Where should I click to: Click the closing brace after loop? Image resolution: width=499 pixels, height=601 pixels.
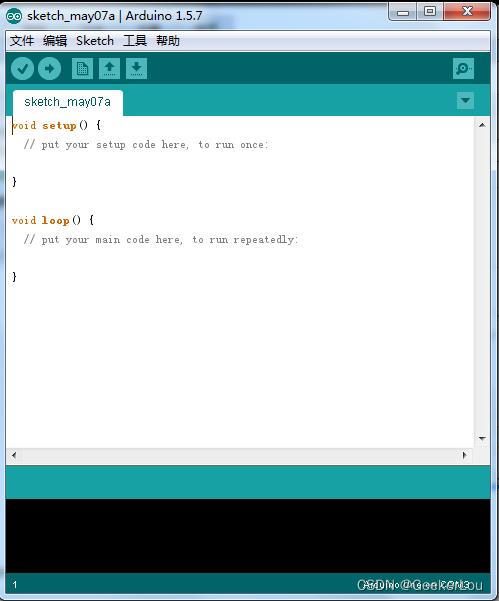pos(15,276)
